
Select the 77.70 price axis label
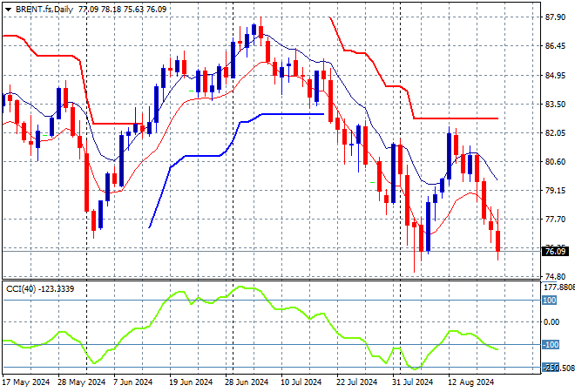[555, 220]
